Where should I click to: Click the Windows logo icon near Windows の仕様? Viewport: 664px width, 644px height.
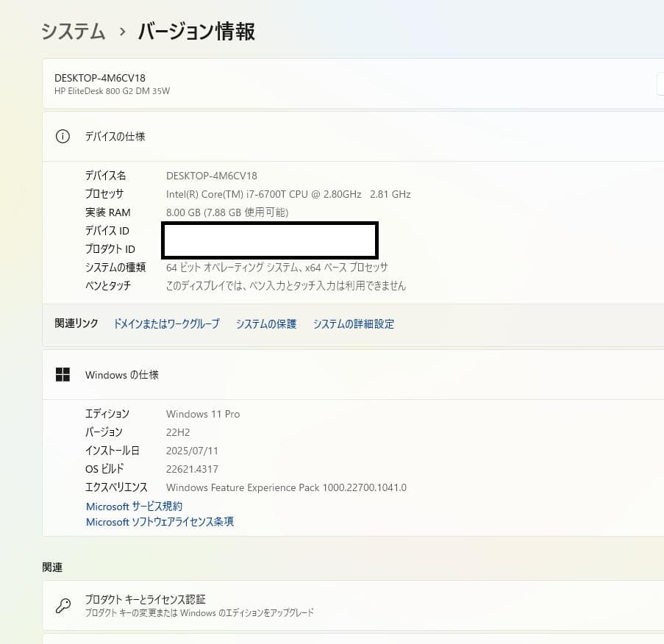pos(63,374)
